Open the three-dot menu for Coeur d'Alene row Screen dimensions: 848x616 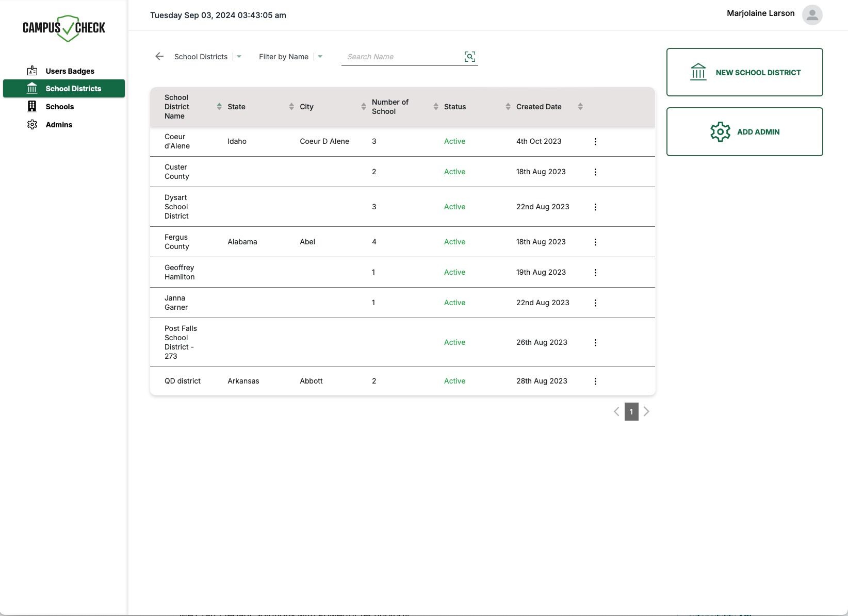(595, 142)
